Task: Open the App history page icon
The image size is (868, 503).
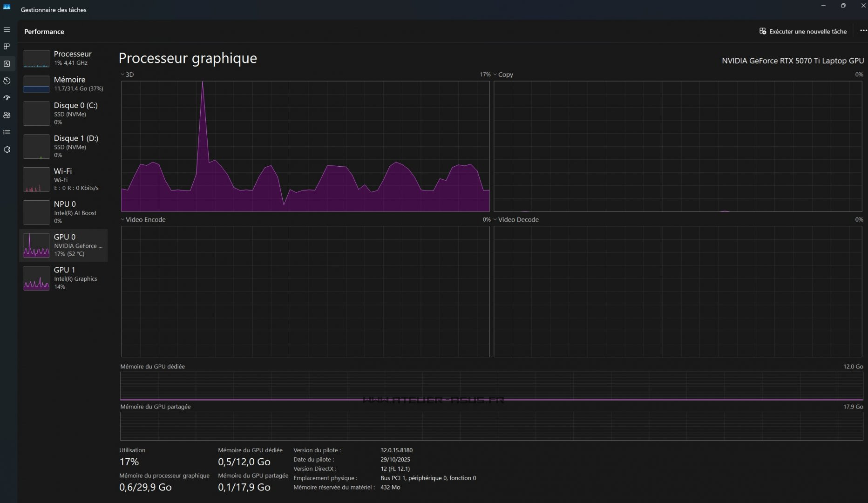Action: point(7,81)
